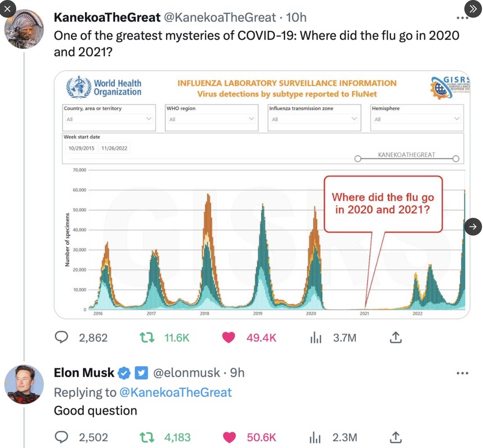Open Elon Musk's profile picture
This screenshot has width=483, height=448.
(24, 384)
